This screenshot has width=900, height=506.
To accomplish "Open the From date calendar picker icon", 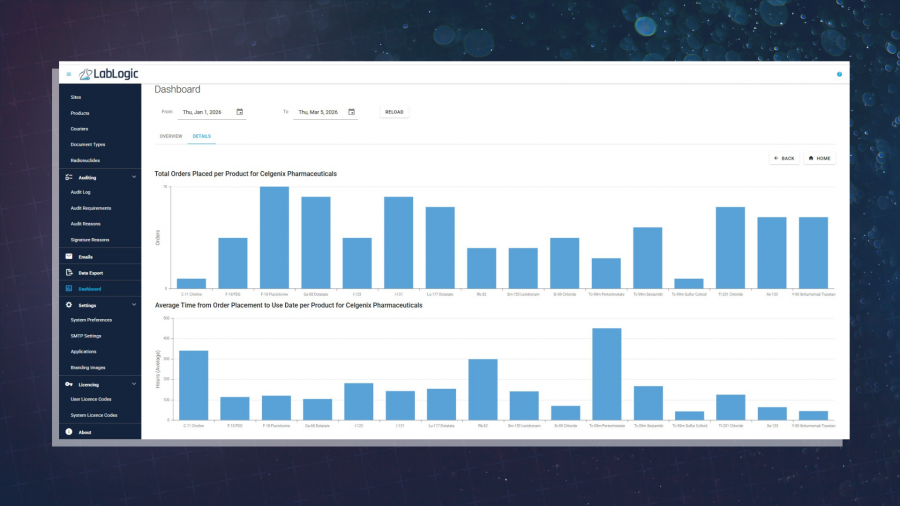I will (x=240, y=112).
